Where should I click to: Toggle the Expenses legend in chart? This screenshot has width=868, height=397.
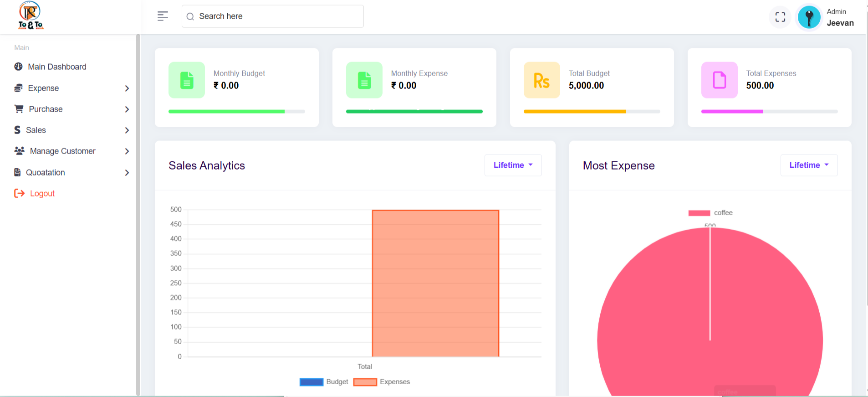[x=381, y=382]
